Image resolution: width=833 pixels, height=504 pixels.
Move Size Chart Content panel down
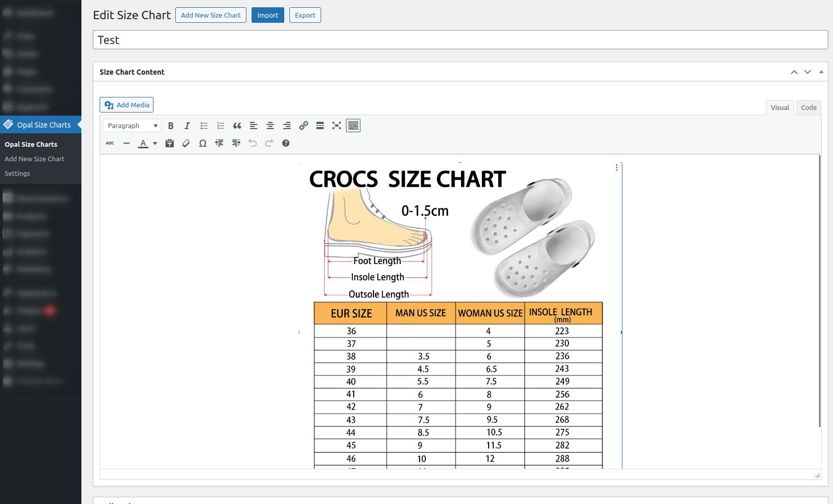pos(808,72)
